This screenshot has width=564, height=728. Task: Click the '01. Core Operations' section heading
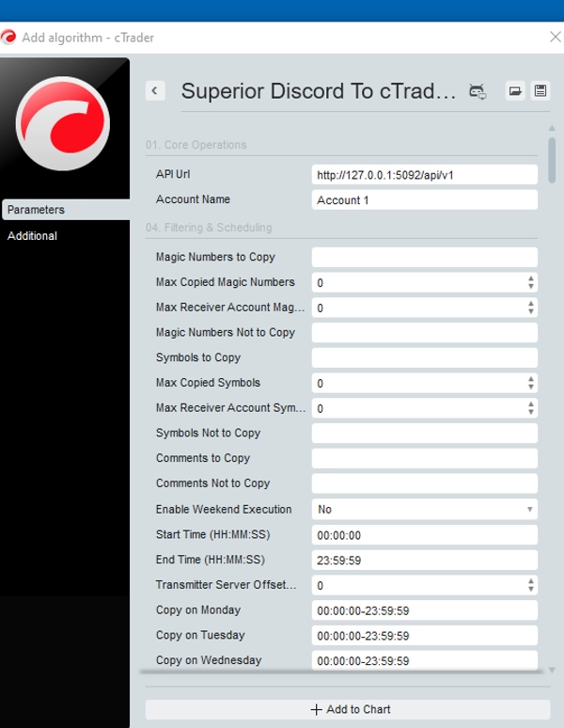coord(196,145)
